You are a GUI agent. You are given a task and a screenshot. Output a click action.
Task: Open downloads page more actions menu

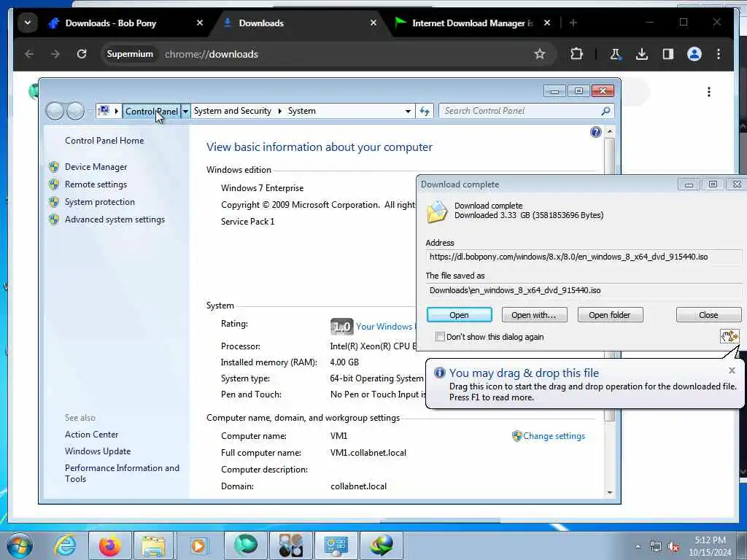[709, 91]
